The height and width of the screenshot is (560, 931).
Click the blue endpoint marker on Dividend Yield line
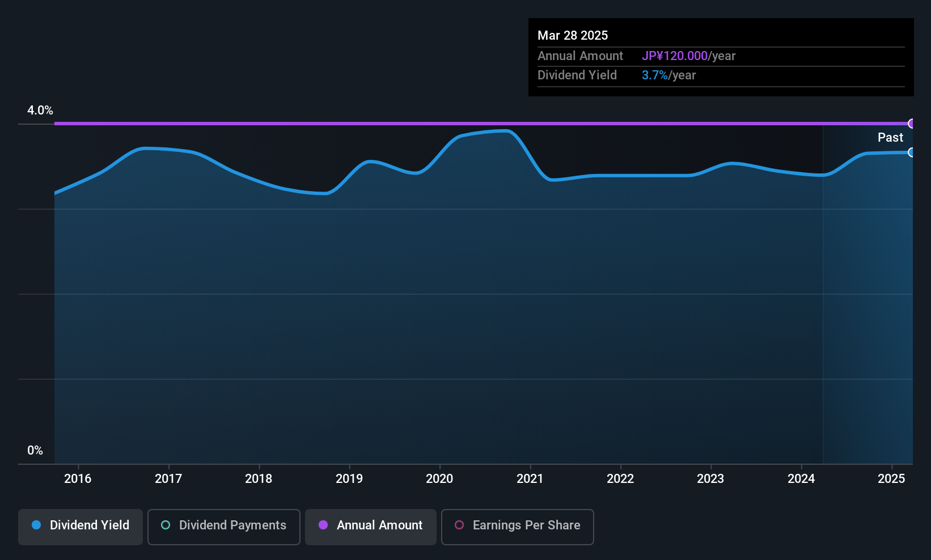pyautogui.click(x=912, y=152)
